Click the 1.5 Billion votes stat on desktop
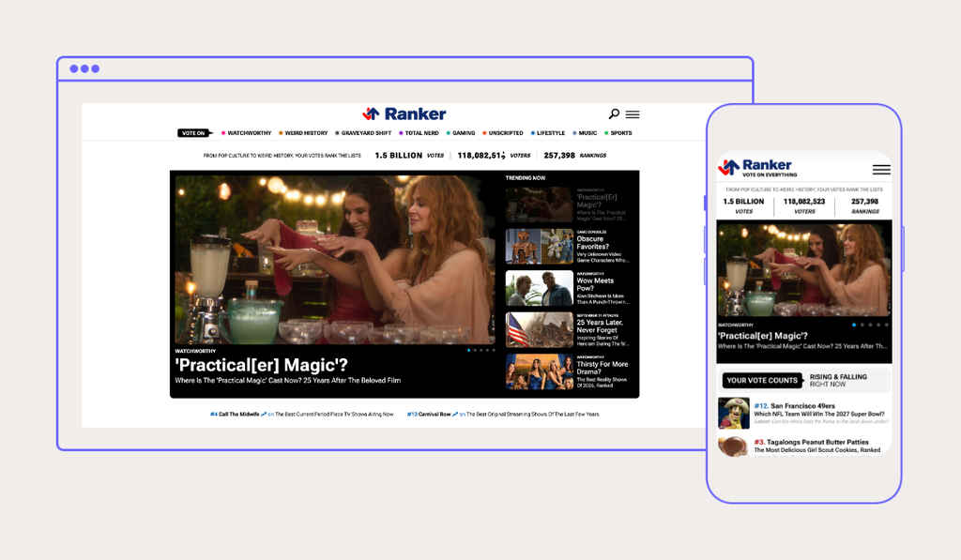Viewport: 961px width, 560px height. (409, 156)
